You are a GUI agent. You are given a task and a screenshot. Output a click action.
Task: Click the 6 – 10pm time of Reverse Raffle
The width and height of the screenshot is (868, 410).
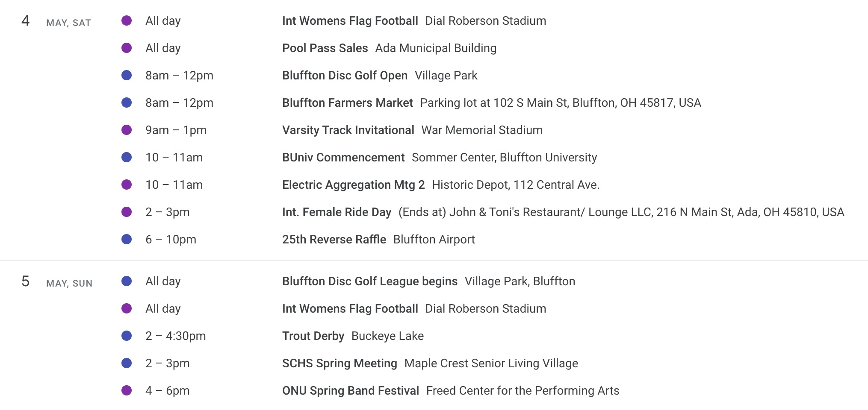pyautogui.click(x=171, y=240)
